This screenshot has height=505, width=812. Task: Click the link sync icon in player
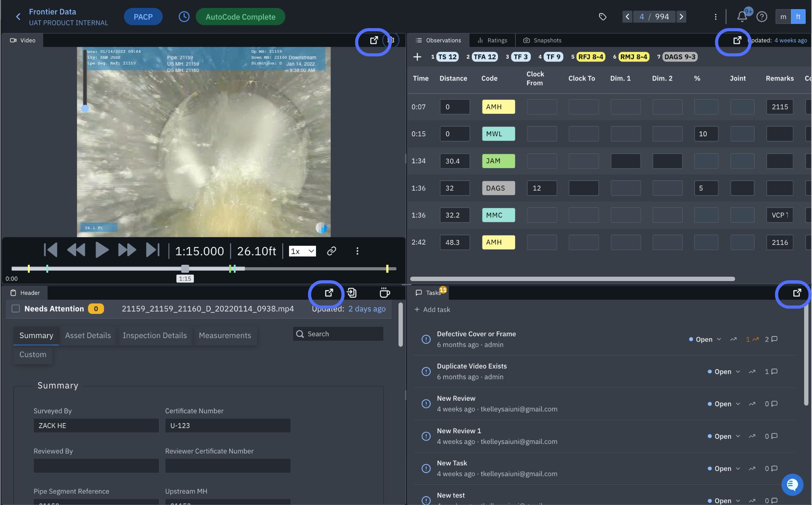(331, 251)
